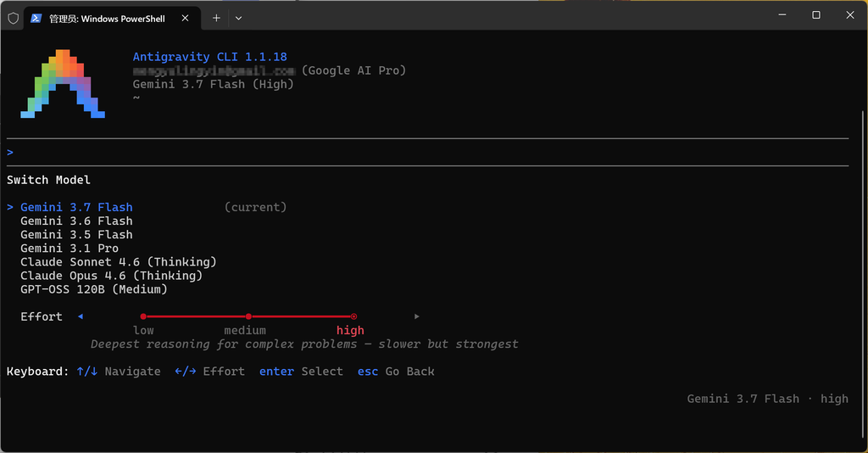Select the high effort slider endpoint
This screenshot has height=453, width=868.
tap(353, 316)
